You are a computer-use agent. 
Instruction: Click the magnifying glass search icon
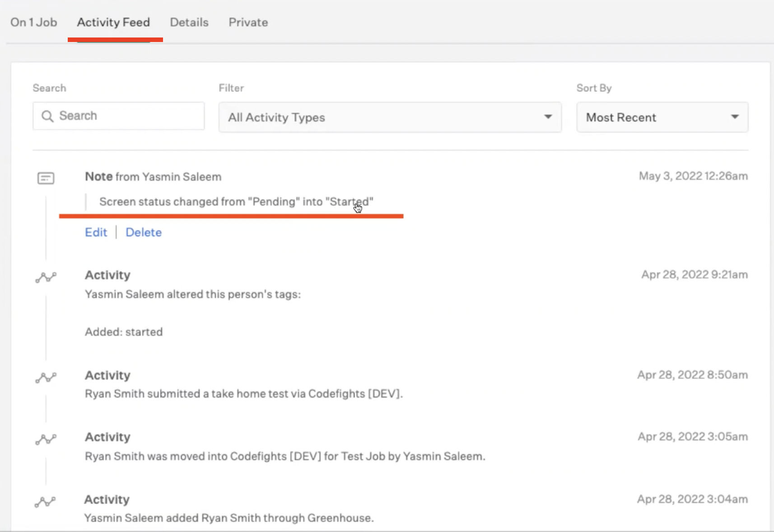47,116
